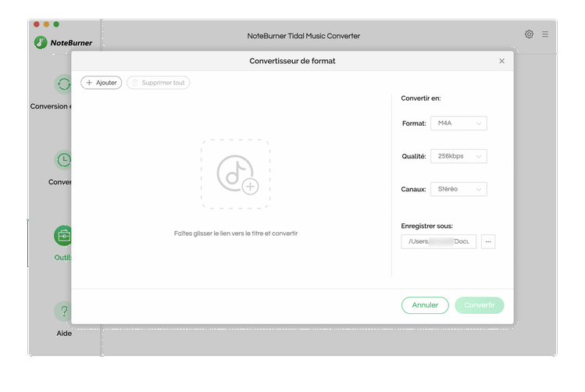
Task: Click the 'Faites glisser le lien' hint text
Action: (236, 233)
